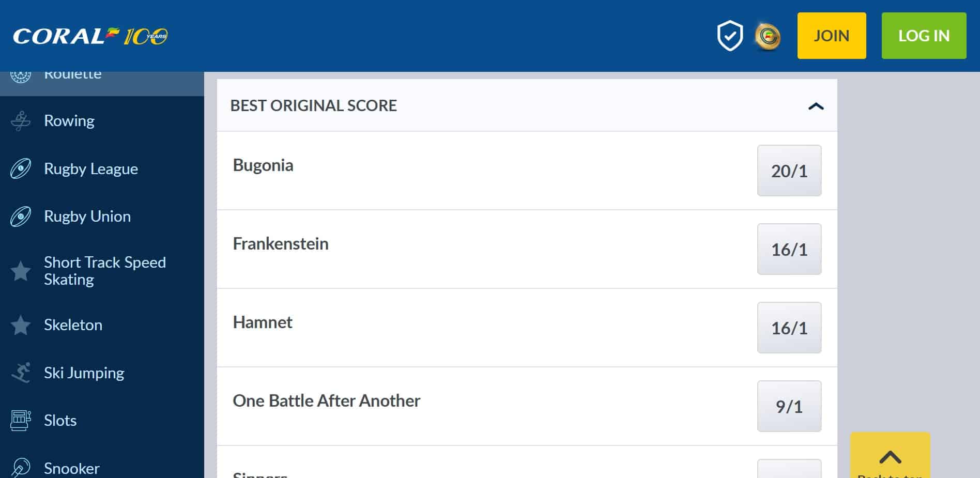This screenshot has height=478, width=980.
Task: Click the Coral 100 Years logo
Action: pos(90,36)
